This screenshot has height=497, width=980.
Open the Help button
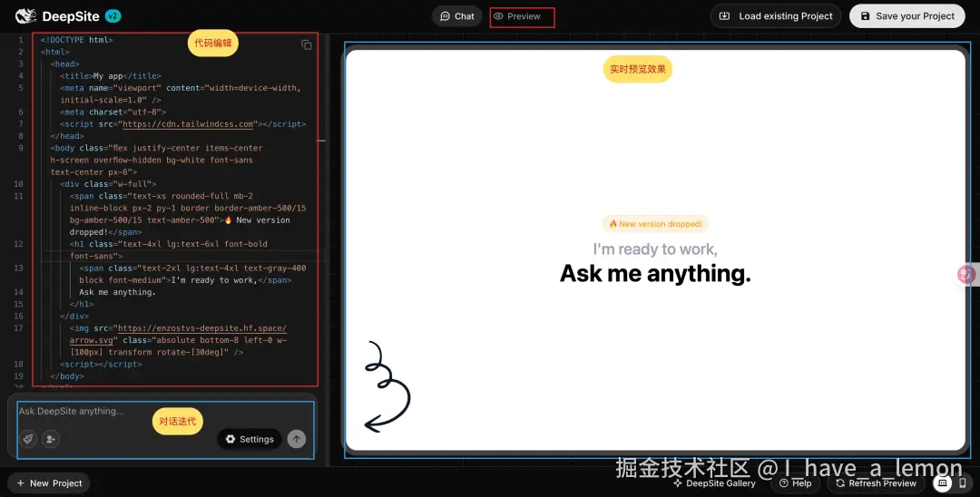(x=795, y=483)
